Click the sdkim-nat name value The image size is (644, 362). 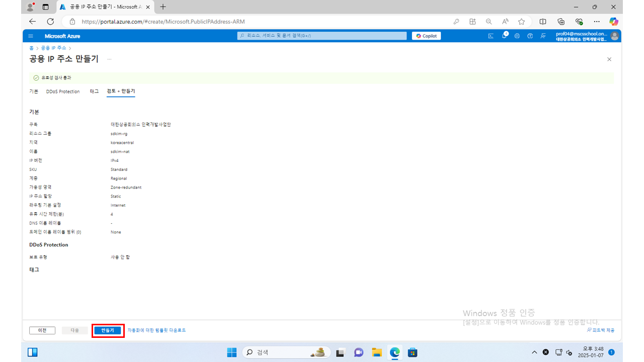point(120,151)
